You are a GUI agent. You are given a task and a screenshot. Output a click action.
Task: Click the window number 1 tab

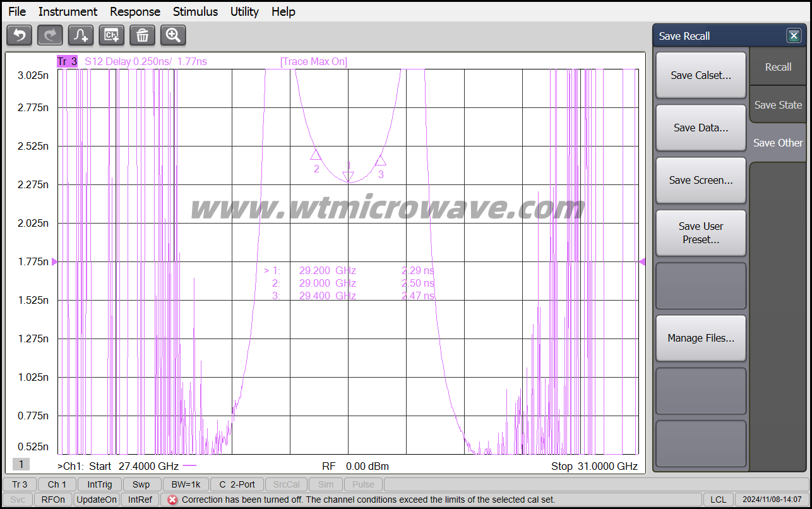[21, 464]
